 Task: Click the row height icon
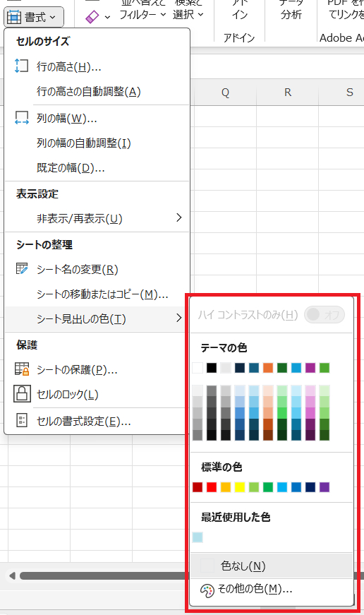(22, 66)
